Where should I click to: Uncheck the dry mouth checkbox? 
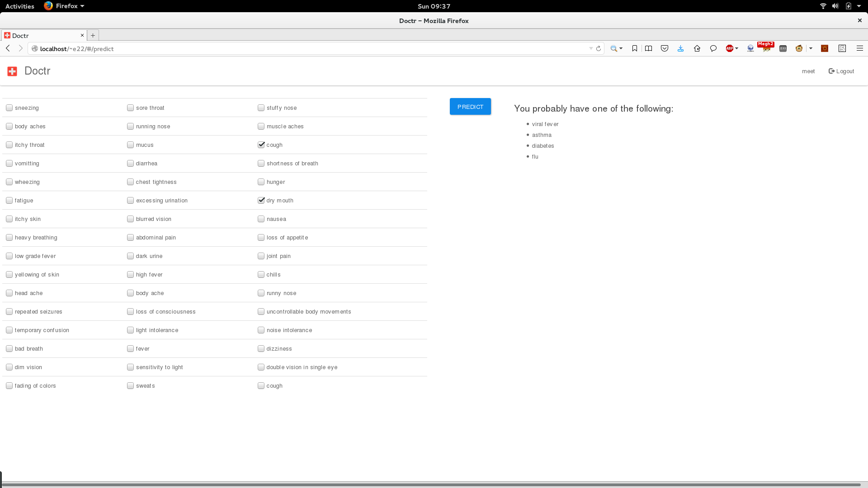click(x=261, y=200)
